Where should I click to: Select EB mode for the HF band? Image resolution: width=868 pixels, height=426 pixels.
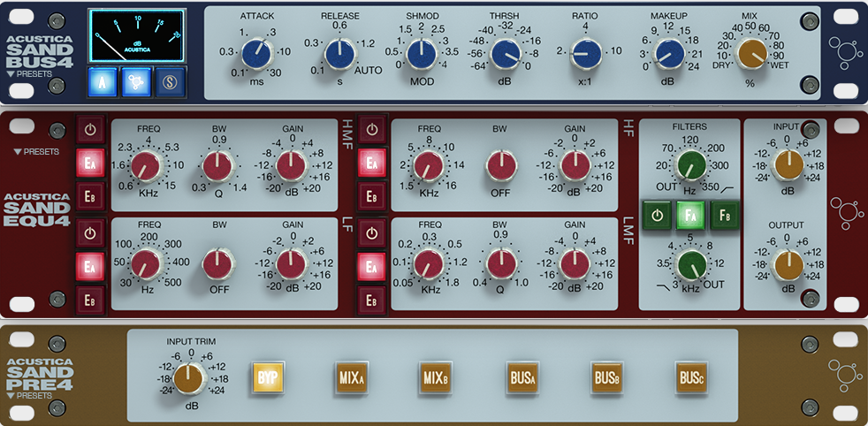tap(372, 196)
